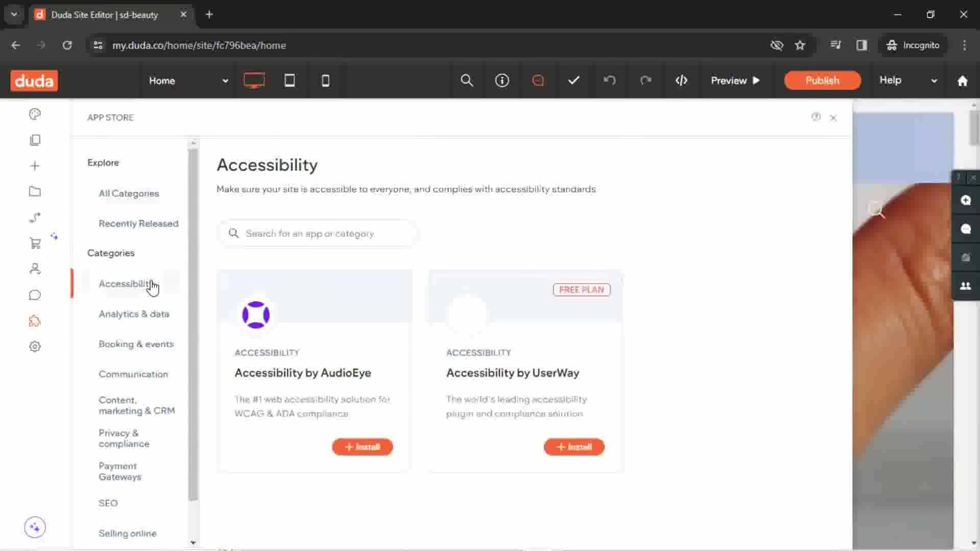Preview the site
The width and height of the screenshot is (980, 551).
pyautogui.click(x=736, y=81)
